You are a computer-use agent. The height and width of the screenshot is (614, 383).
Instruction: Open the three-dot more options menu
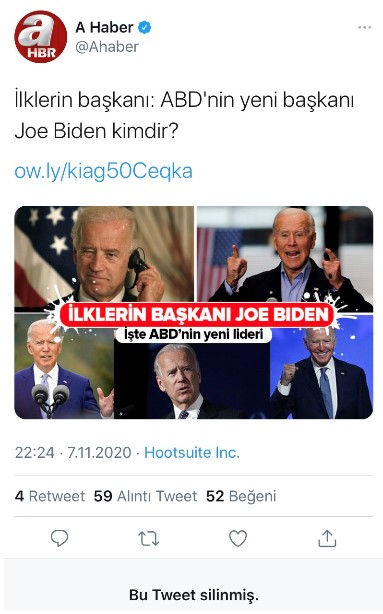point(364,27)
